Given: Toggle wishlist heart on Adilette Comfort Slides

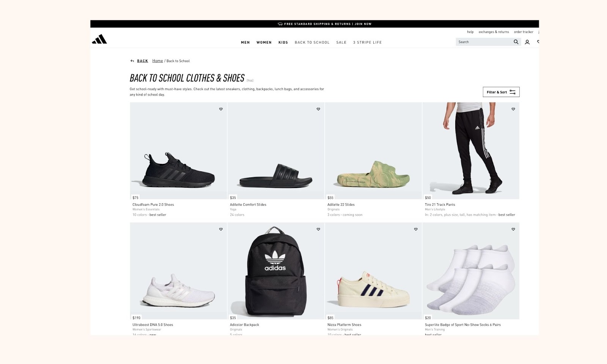Looking at the screenshot, I should point(318,109).
